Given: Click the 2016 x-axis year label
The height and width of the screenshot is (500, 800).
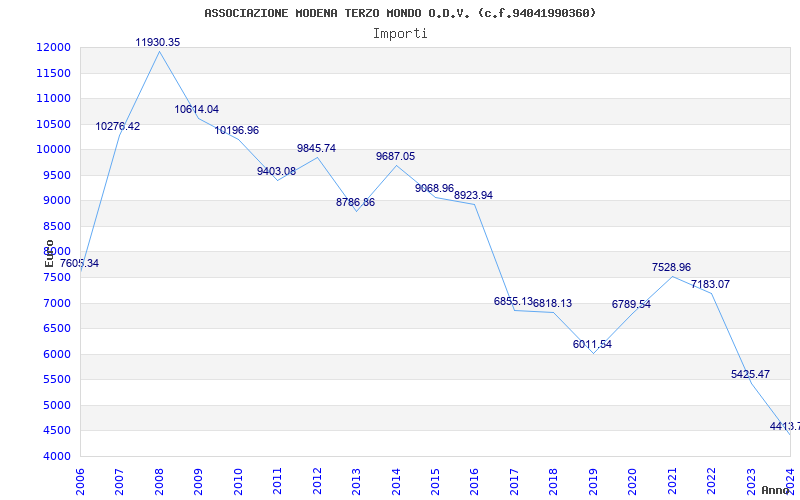Looking at the screenshot, I should point(475,482).
